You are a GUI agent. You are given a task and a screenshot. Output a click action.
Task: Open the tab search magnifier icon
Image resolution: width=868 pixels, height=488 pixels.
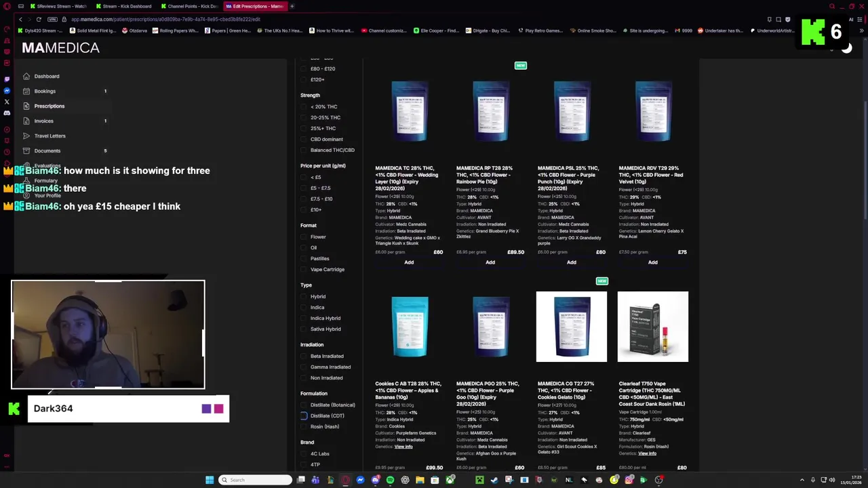coord(832,6)
